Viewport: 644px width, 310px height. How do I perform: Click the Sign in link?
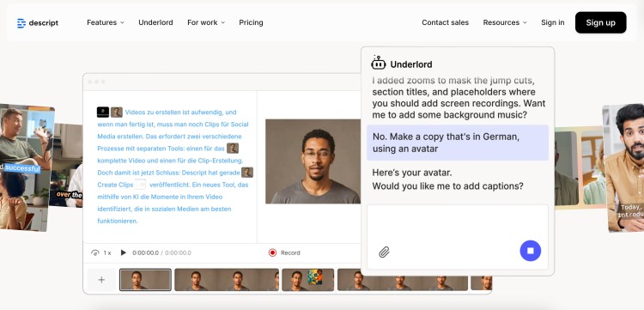click(x=552, y=22)
